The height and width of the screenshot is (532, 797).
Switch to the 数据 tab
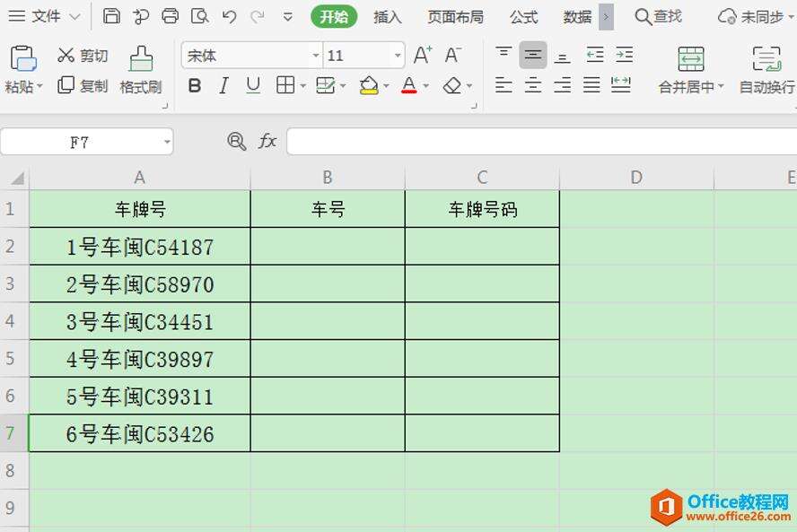pyautogui.click(x=577, y=17)
